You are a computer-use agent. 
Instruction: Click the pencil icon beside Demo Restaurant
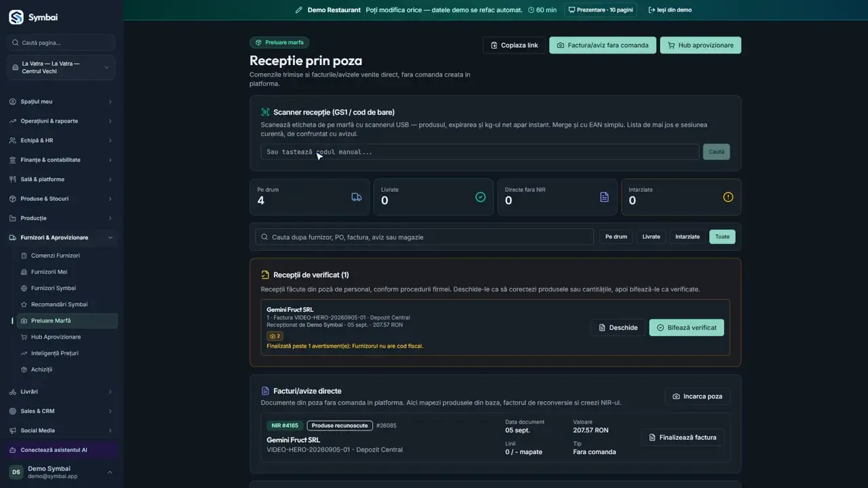[299, 10]
